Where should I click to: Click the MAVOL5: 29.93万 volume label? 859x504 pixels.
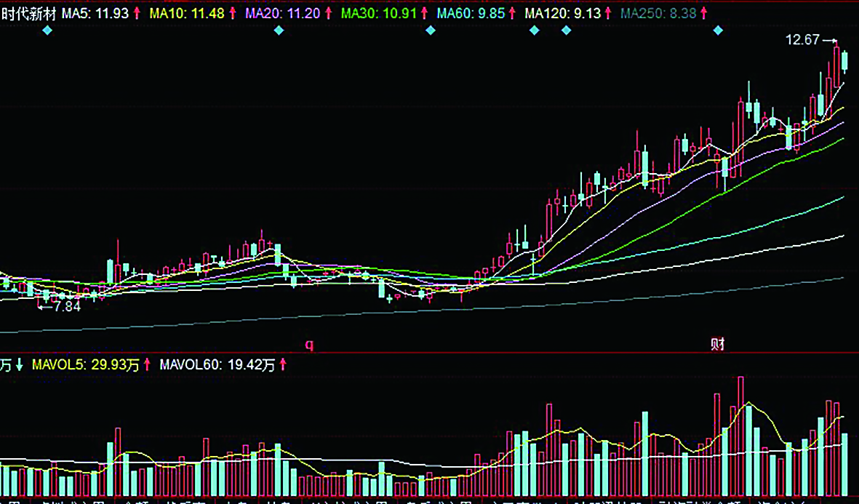coord(86,365)
